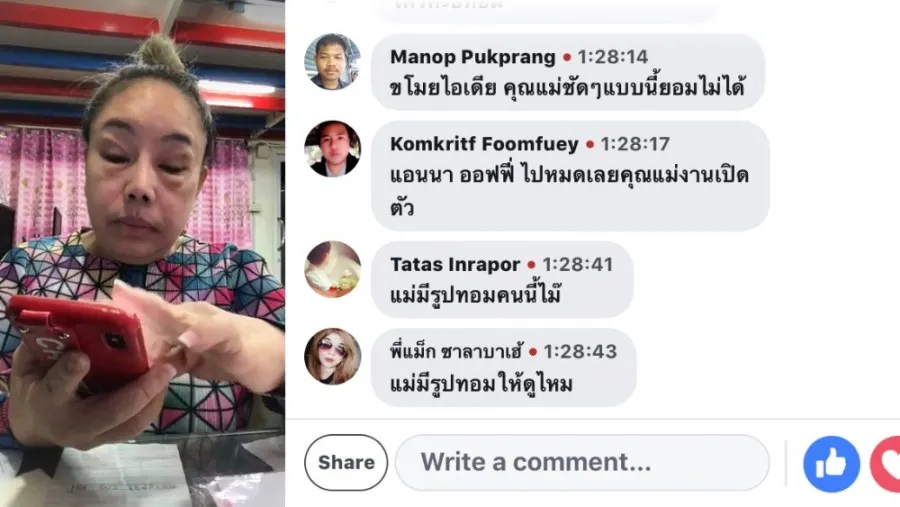Select Manop Pukprang's comment bubble

pyautogui.click(x=568, y=72)
